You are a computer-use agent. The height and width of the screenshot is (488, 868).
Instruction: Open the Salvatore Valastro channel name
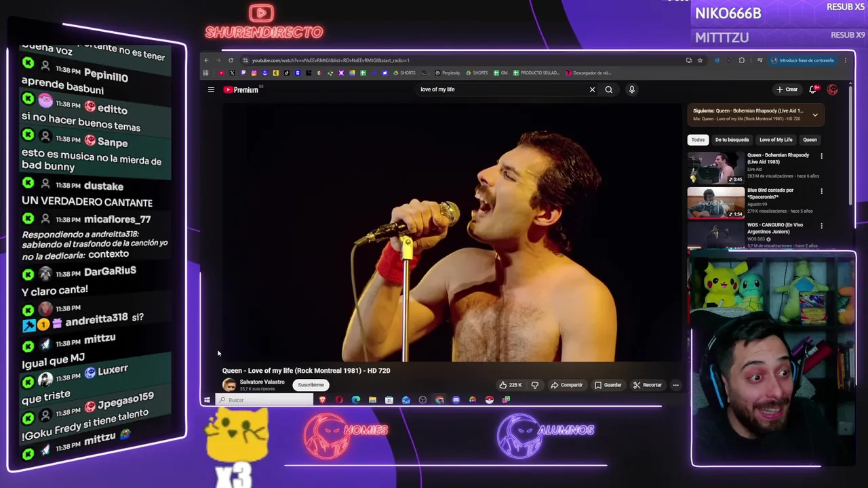(262, 382)
